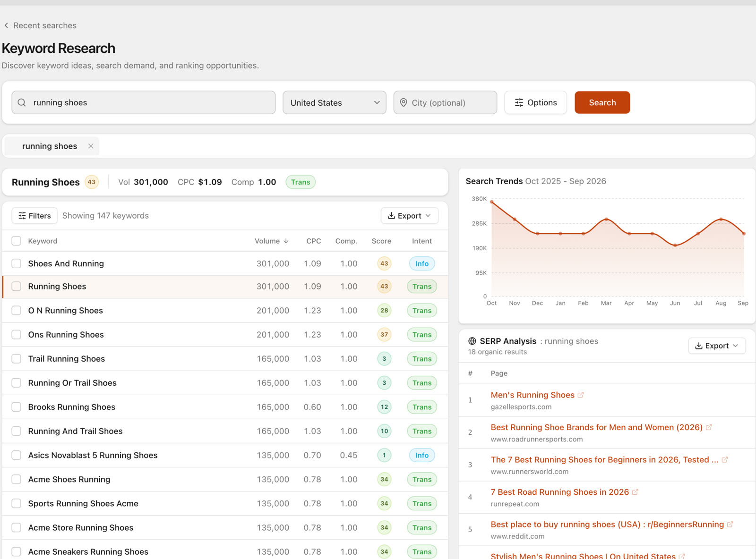
Task: Open the United States country dropdown
Action: click(x=335, y=102)
